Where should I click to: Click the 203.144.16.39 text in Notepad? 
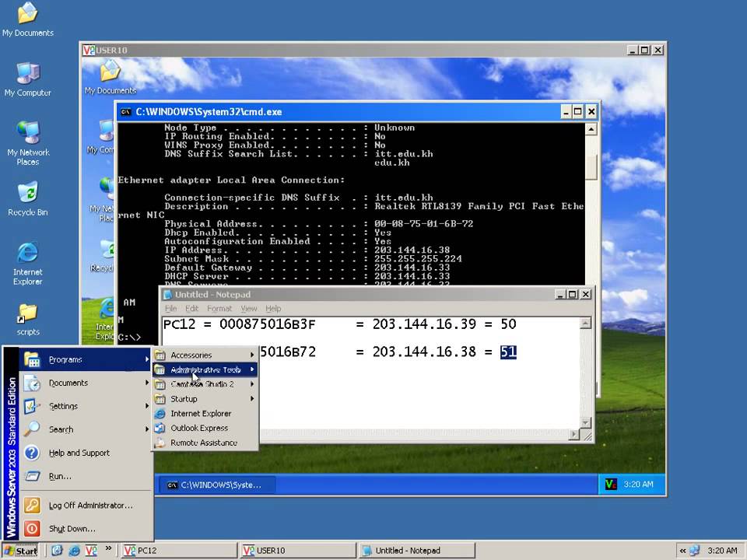click(x=424, y=324)
